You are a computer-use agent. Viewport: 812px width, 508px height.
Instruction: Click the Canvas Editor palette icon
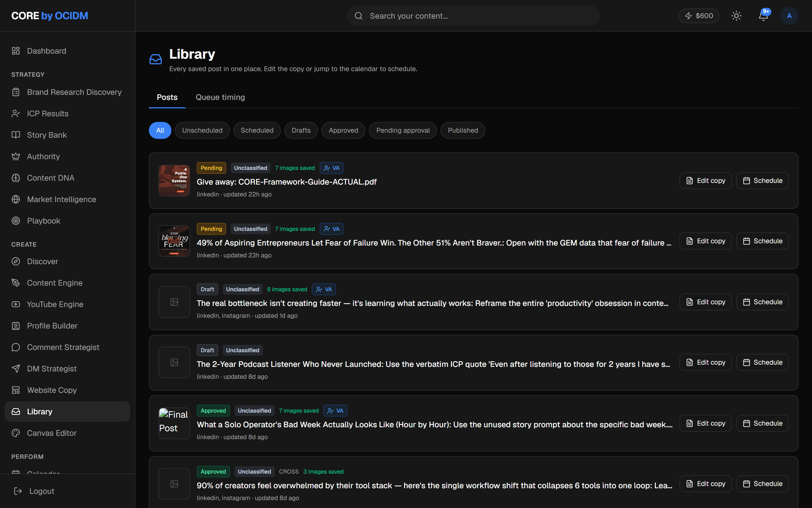pyautogui.click(x=16, y=433)
